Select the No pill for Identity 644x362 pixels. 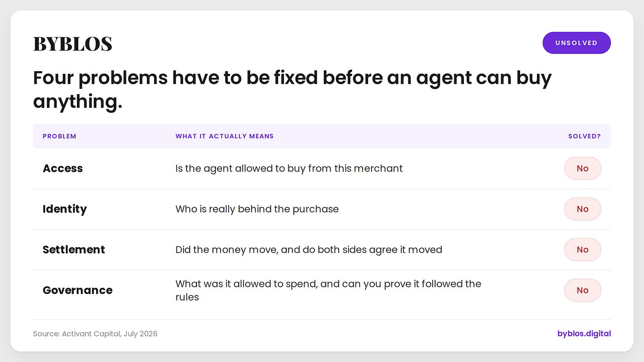pyautogui.click(x=583, y=209)
